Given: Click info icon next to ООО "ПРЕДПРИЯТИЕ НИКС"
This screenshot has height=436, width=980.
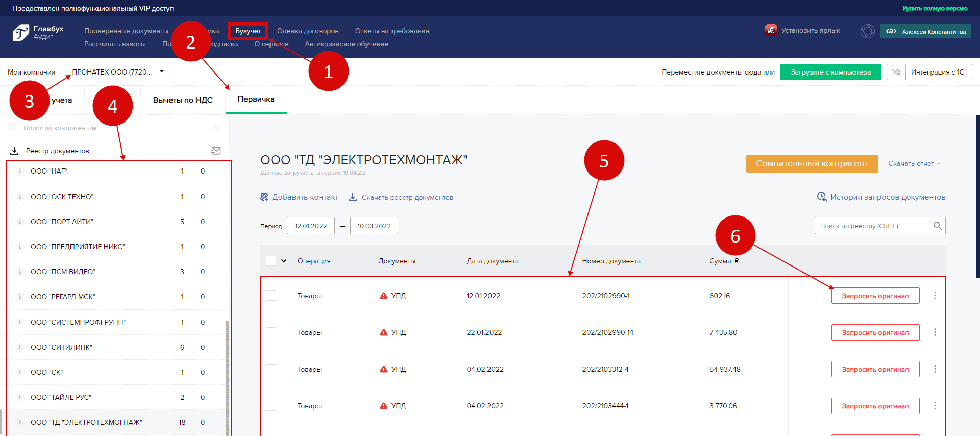Looking at the screenshot, I should pos(20,247).
